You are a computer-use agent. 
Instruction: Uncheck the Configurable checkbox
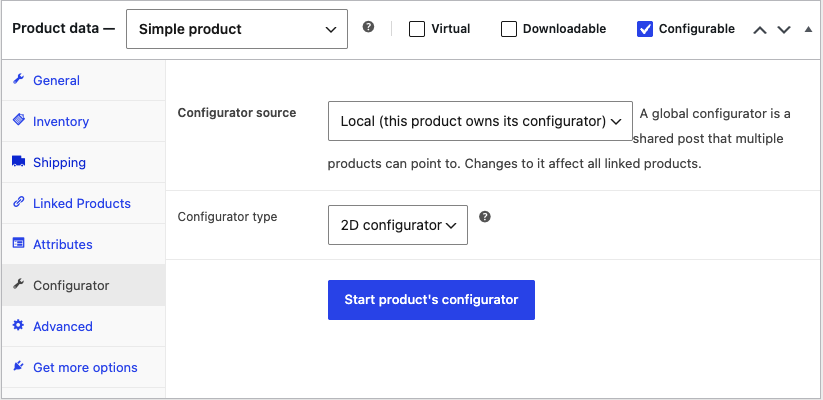pyautogui.click(x=645, y=29)
